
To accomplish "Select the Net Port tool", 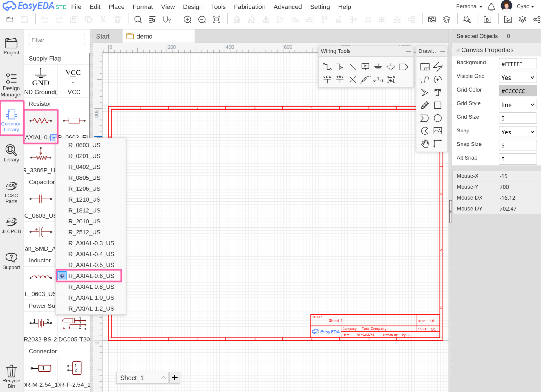I will point(404,67).
